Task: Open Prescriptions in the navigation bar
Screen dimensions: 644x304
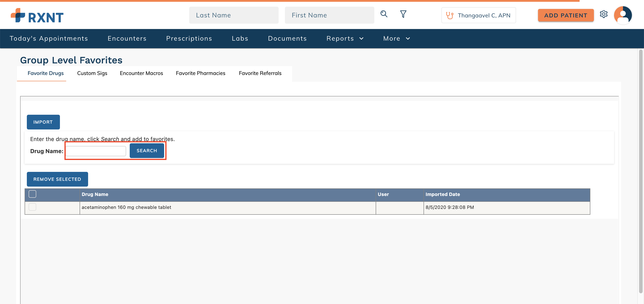Action: (x=189, y=38)
